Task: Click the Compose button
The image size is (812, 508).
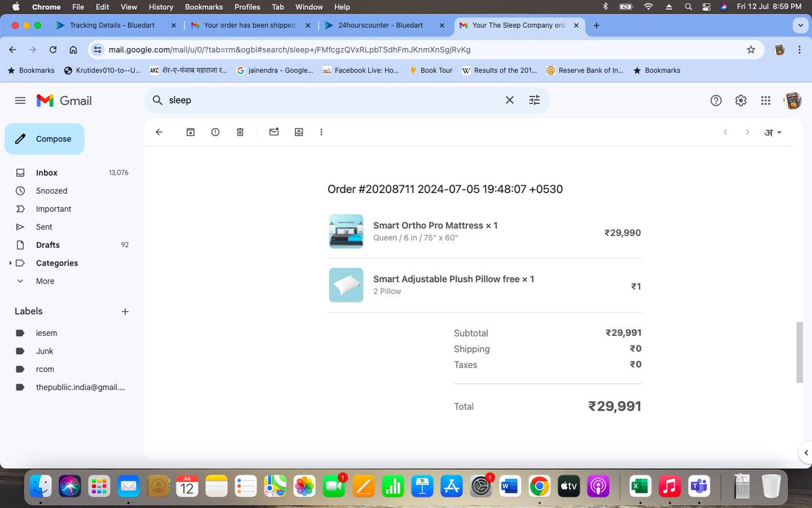Action: click(45, 139)
